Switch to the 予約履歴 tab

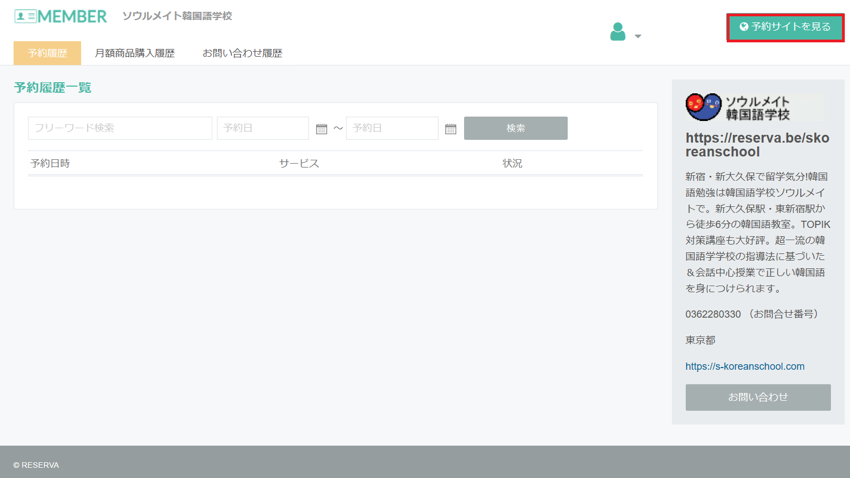click(x=47, y=53)
